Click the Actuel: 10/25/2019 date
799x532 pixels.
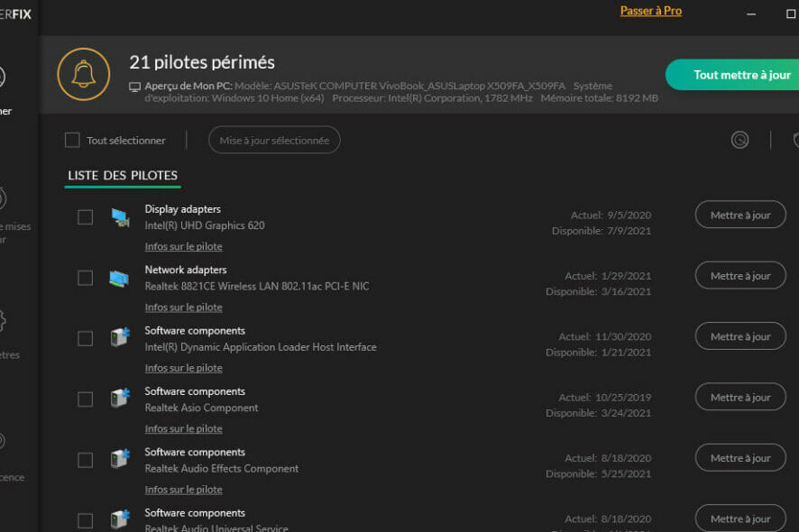[x=605, y=397]
